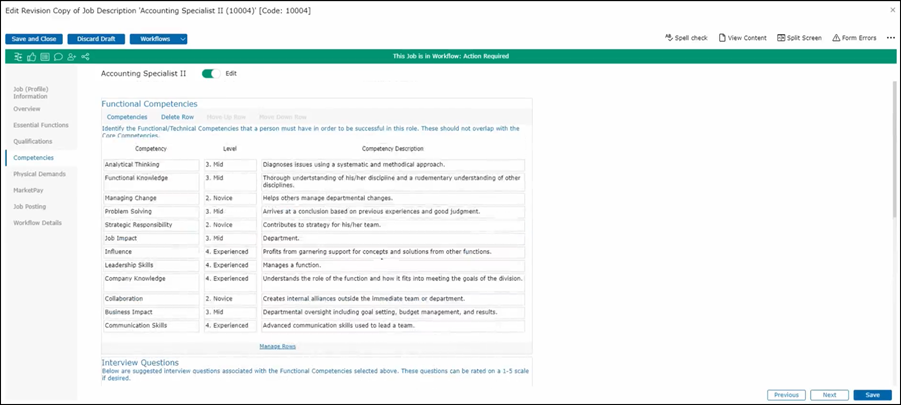Run Spell check

(686, 38)
